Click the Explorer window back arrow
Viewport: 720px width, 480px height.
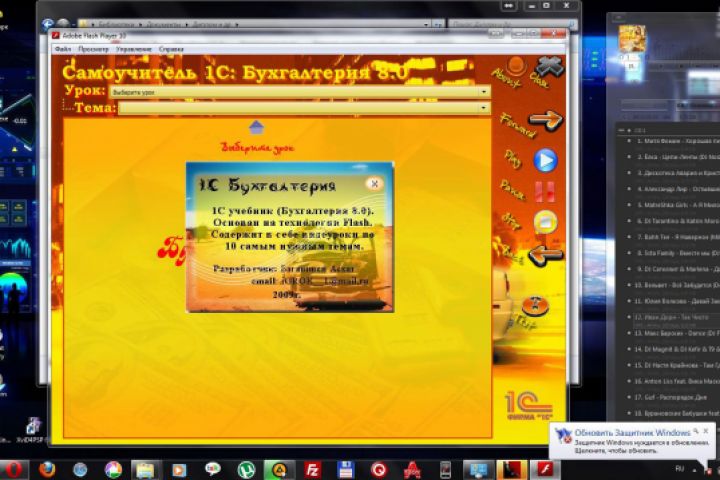(47, 23)
